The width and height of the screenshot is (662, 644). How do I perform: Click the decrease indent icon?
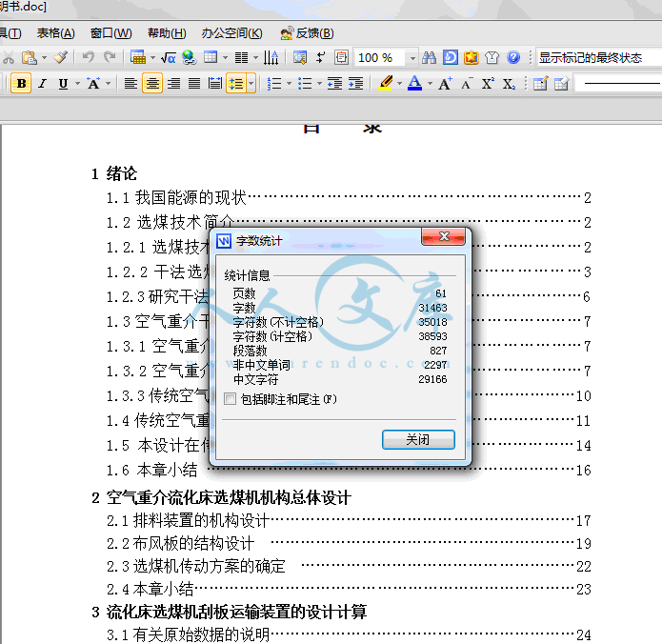point(334,84)
